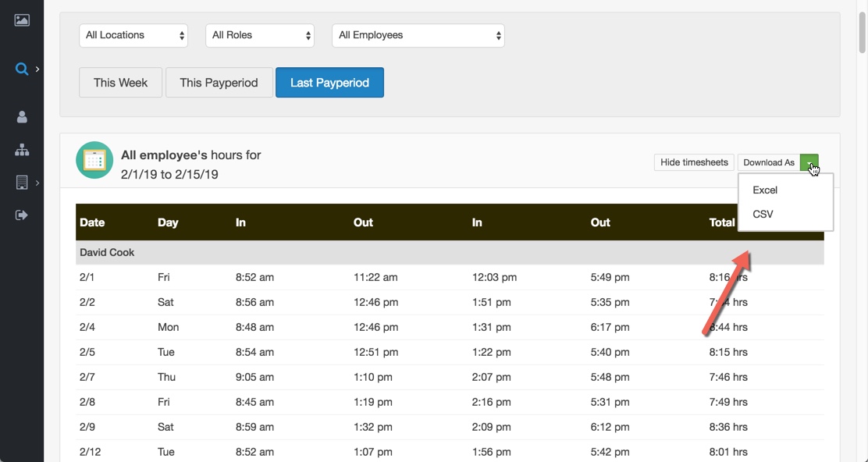Click the Hide timesheets button
The image size is (868, 462).
[693, 162]
